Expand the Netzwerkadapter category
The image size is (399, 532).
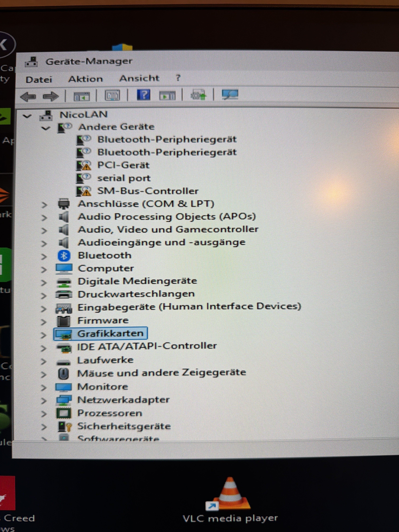(44, 401)
